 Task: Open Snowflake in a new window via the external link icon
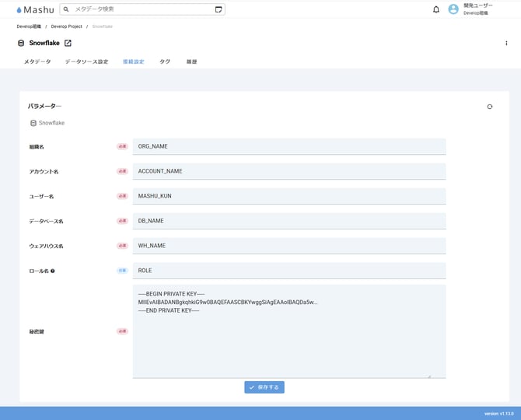(x=68, y=43)
